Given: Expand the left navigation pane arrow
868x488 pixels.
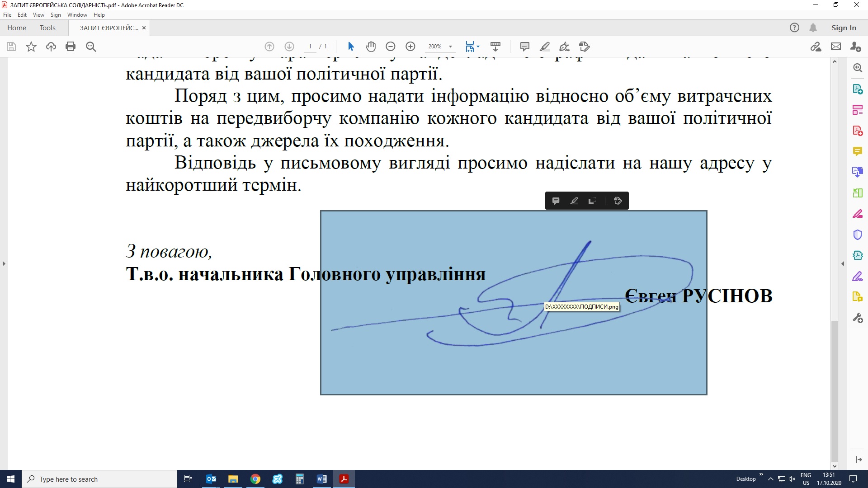Looking at the screenshot, I should click(x=4, y=263).
